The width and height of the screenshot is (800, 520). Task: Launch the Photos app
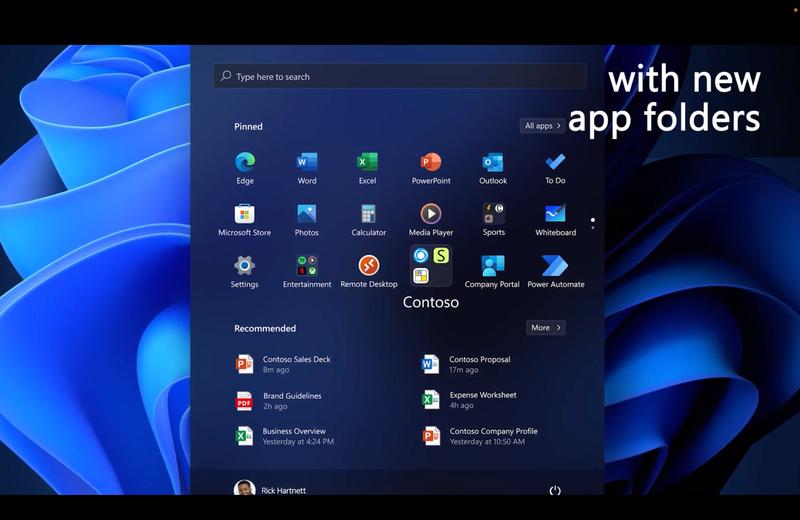(307, 220)
